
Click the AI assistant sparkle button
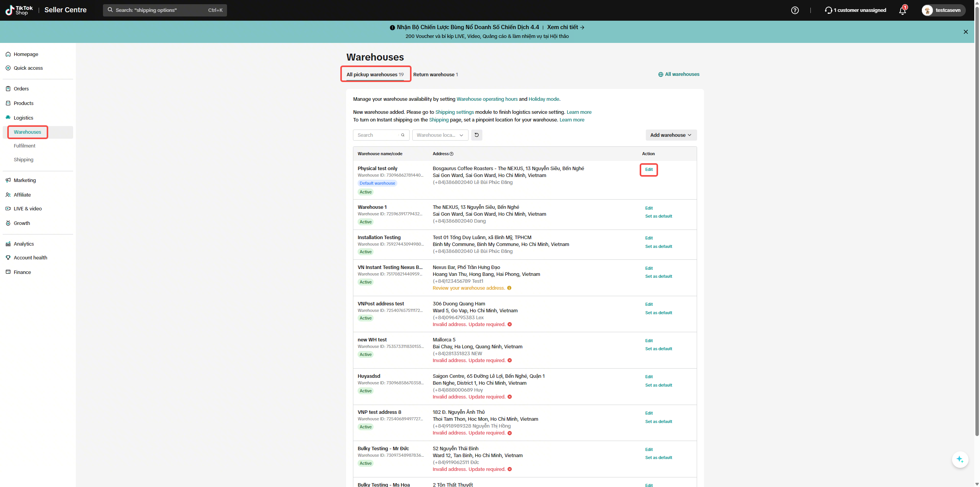(960, 459)
